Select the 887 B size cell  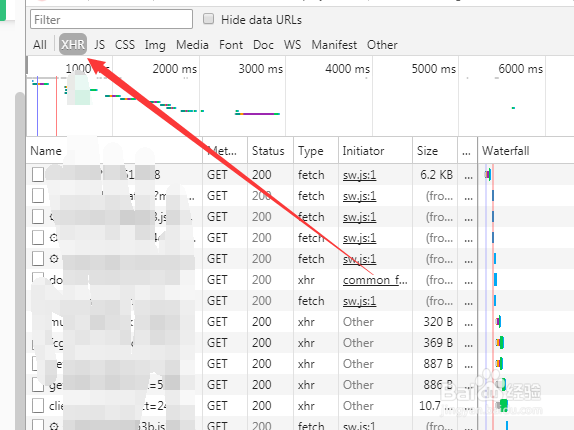438,364
